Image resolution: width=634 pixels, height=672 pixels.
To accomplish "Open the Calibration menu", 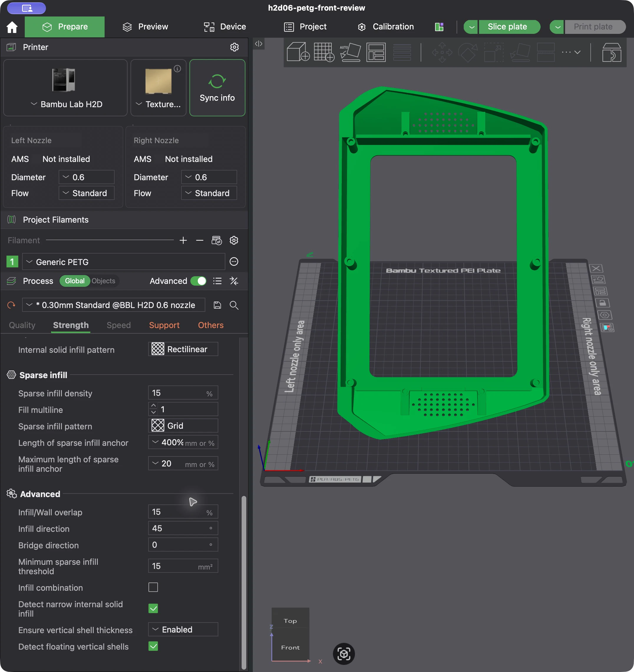I will (x=386, y=27).
